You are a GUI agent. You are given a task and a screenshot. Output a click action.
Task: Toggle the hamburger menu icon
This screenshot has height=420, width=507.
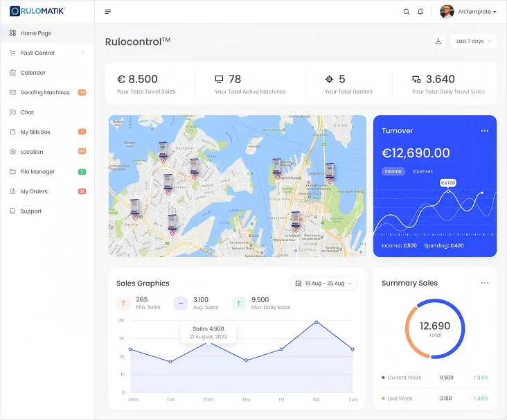click(108, 12)
